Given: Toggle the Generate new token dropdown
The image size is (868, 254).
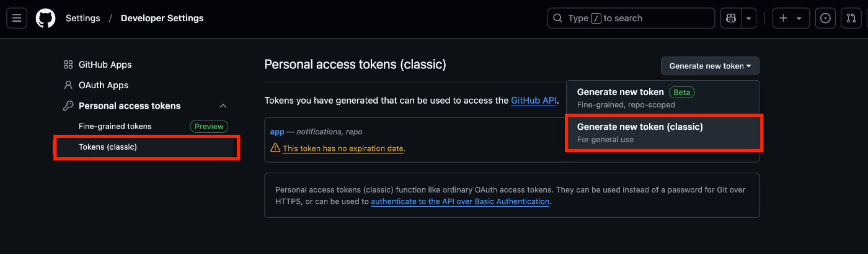Looking at the screenshot, I should click(x=710, y=66).
